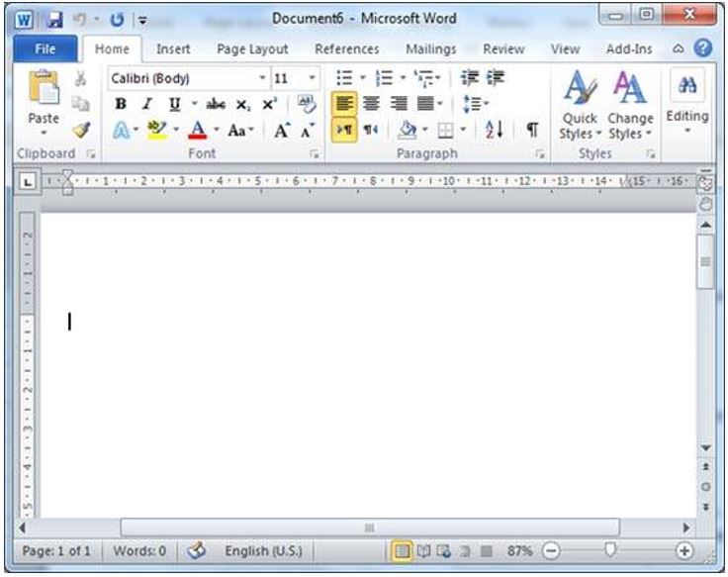This screenshot has height=577, width=728.
Task: Expand the Numbering list dropdown arrow
Action: pos(403,77)
